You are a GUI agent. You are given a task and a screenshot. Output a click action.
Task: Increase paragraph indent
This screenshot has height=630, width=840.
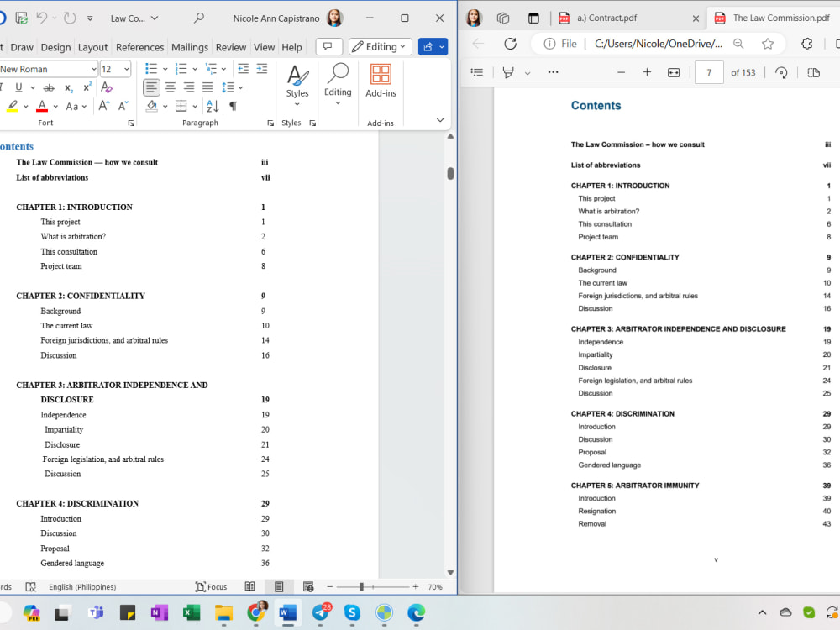point(262,69)
